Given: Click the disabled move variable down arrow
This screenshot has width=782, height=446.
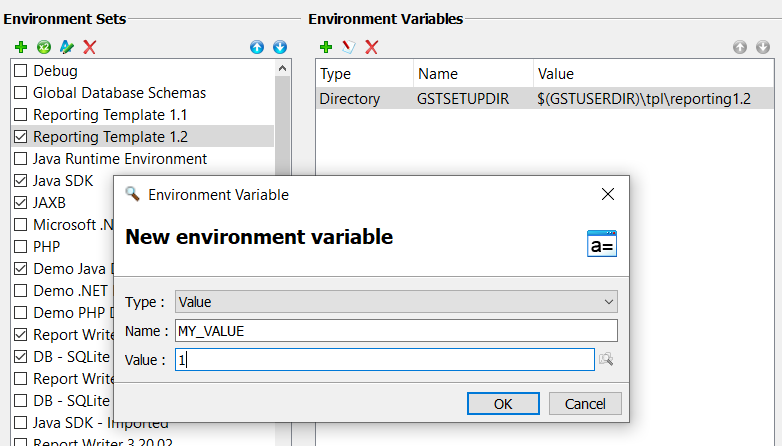Looking at the screenshot, I should click(763, 47).
